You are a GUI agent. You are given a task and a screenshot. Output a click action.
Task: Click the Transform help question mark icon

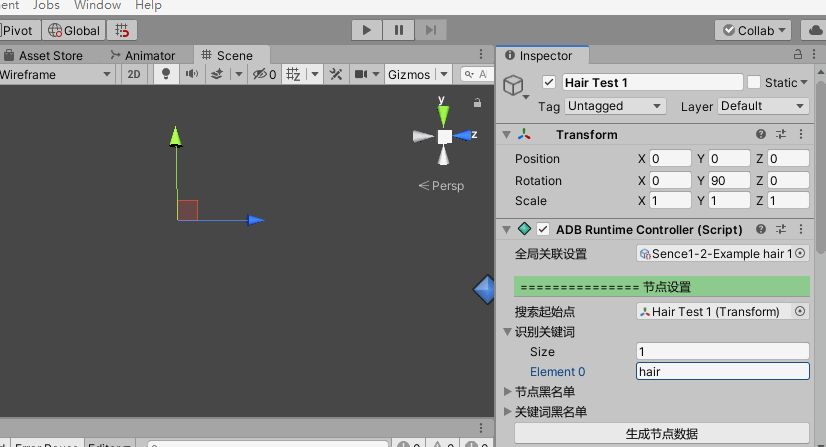tap(761, 135)
